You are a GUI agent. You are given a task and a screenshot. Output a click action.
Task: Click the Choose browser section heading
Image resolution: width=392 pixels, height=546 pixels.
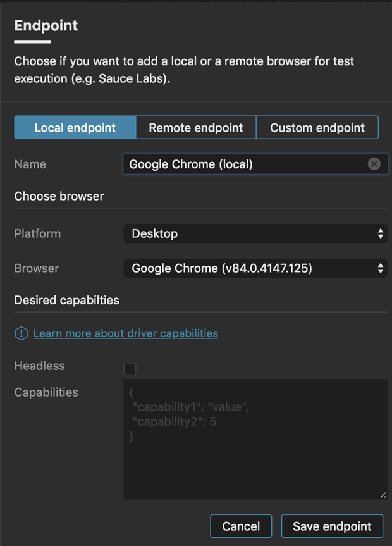coord(59,196)
